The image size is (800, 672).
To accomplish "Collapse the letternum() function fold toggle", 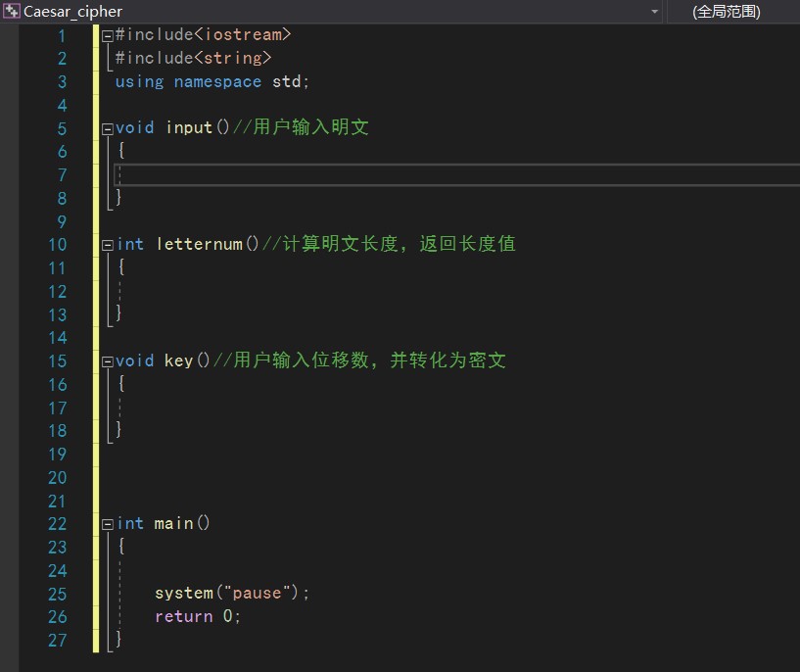I will pyautogui.click(x=108, y=245).
